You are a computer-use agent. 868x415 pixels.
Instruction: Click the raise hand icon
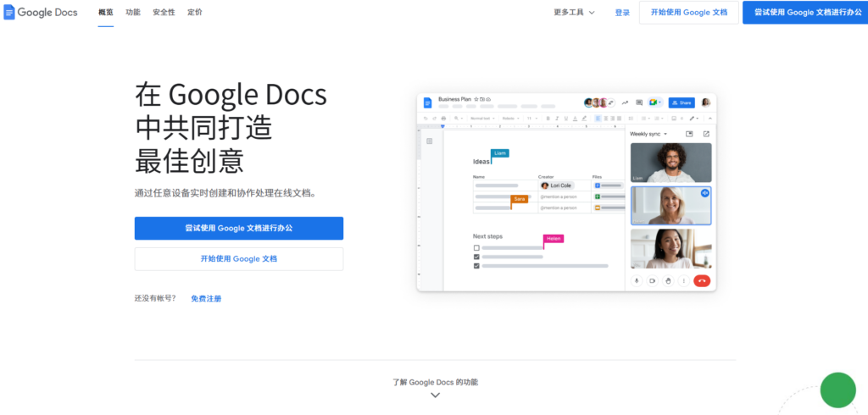pos(668,280)
